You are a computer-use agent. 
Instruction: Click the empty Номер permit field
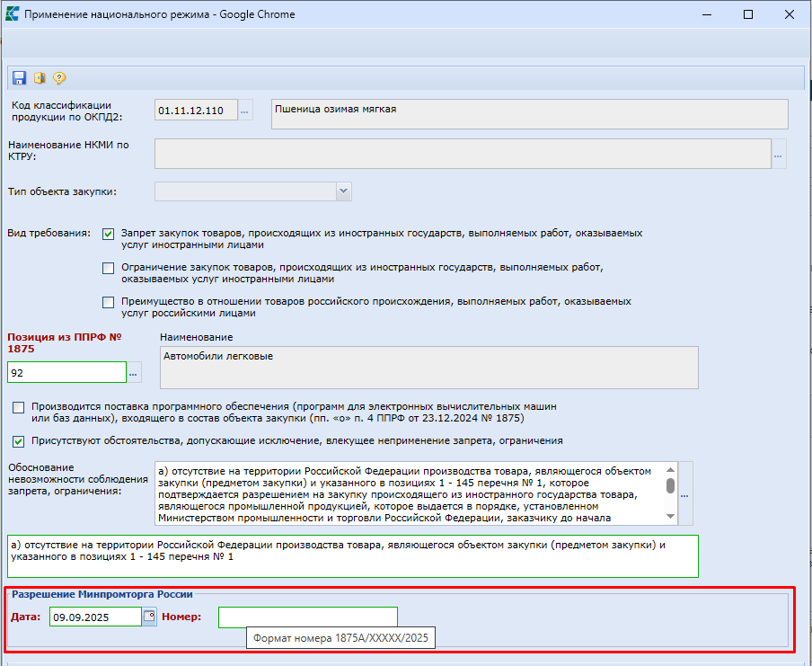click(308, 617)
